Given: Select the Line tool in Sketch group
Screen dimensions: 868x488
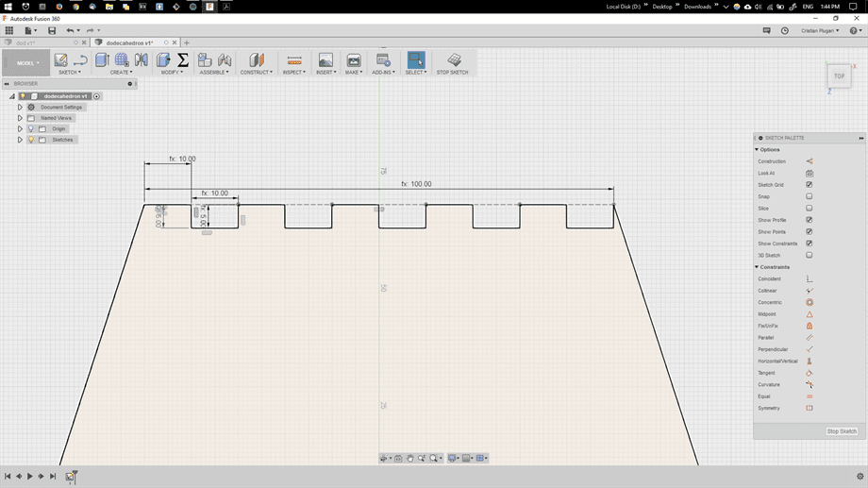Looking at the screenshot, I should [80, 59].
